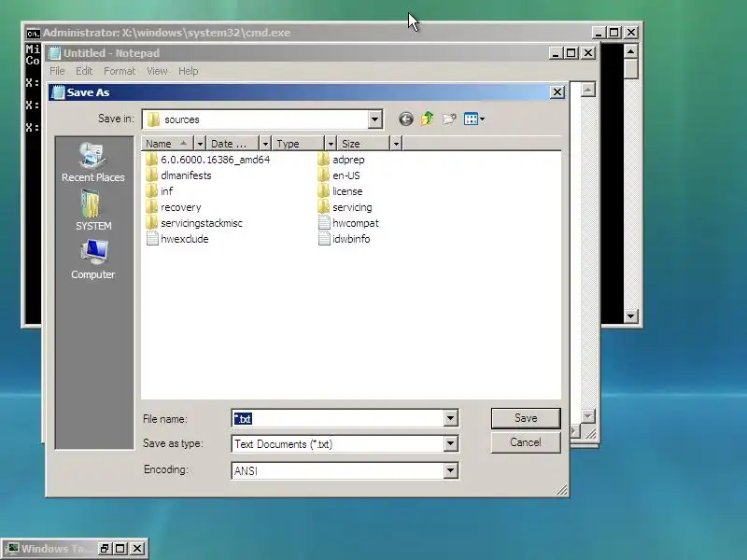
Task: Click the cmd window scrollbar up arrow
Action: tap(631, 51)
